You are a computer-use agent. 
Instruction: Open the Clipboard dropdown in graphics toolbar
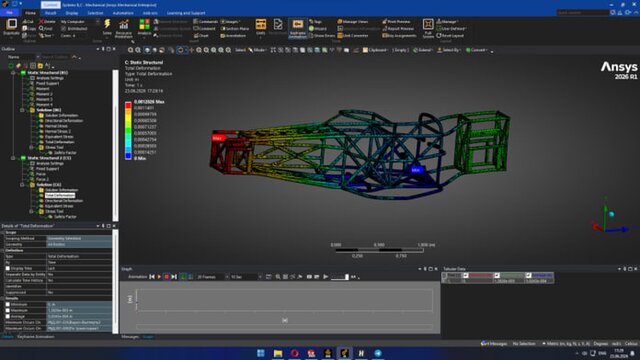click(375, 50)
